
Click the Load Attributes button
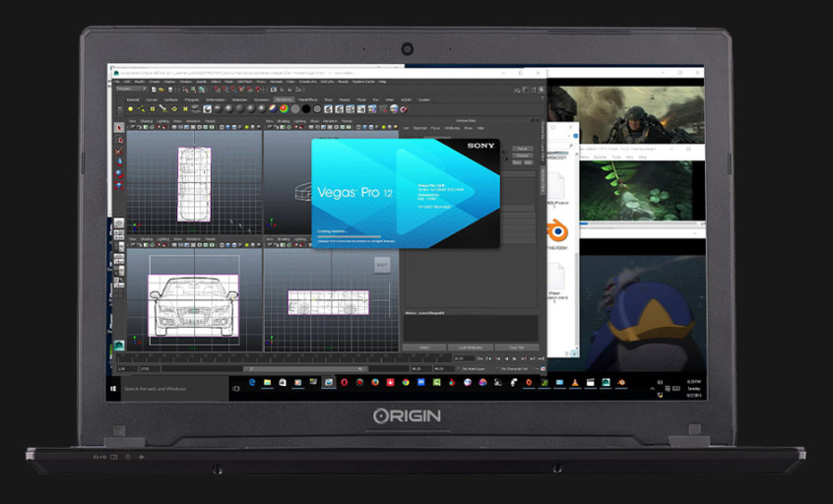pyautogui.click(x=470, y=347)
